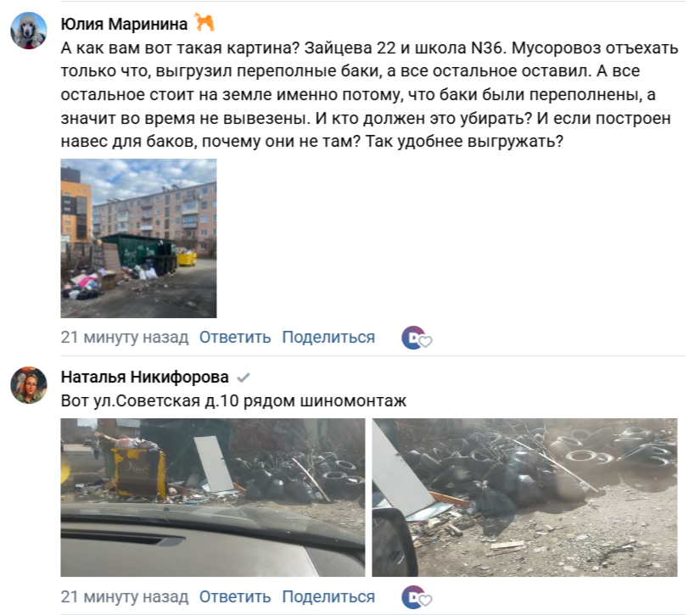Click the reaction avatar under Наталья's comment

coord(412,596)
